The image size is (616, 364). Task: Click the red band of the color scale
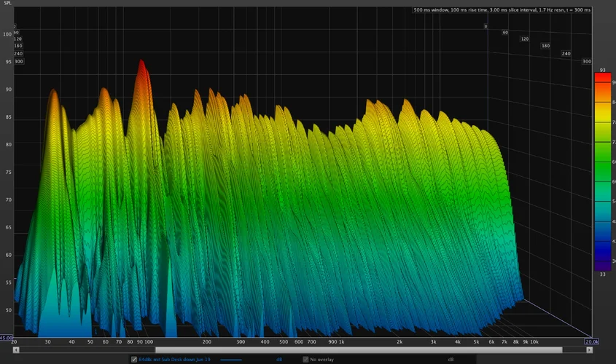pyautogui.click(x=602, y=79)
